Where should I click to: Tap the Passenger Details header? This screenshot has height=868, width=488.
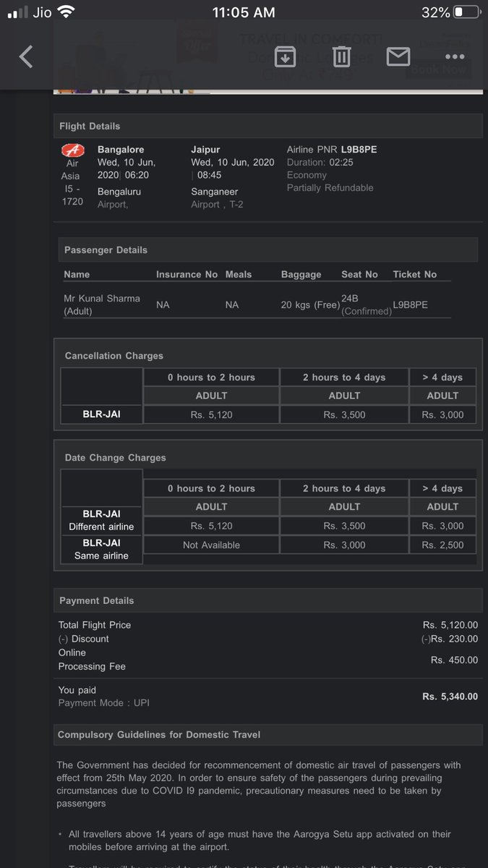267,250
